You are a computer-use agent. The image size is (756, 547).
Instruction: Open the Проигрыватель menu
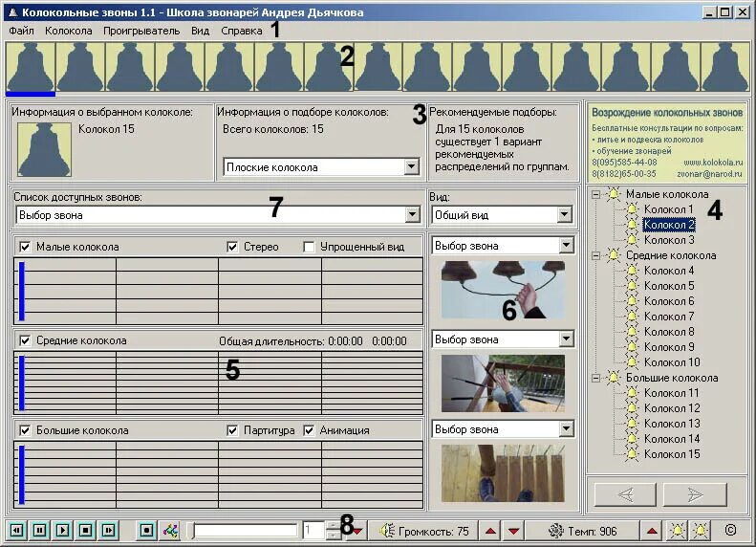click(141, 31)
